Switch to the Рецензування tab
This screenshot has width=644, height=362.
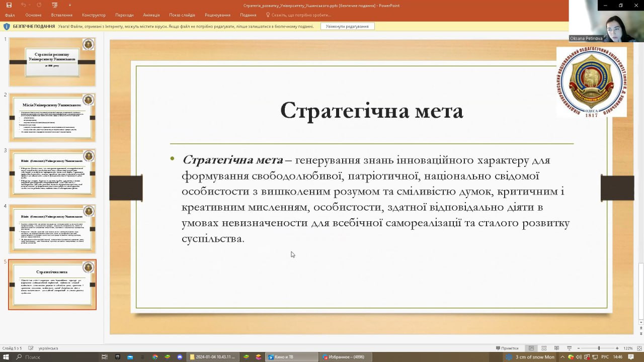[x=218, y=15]
